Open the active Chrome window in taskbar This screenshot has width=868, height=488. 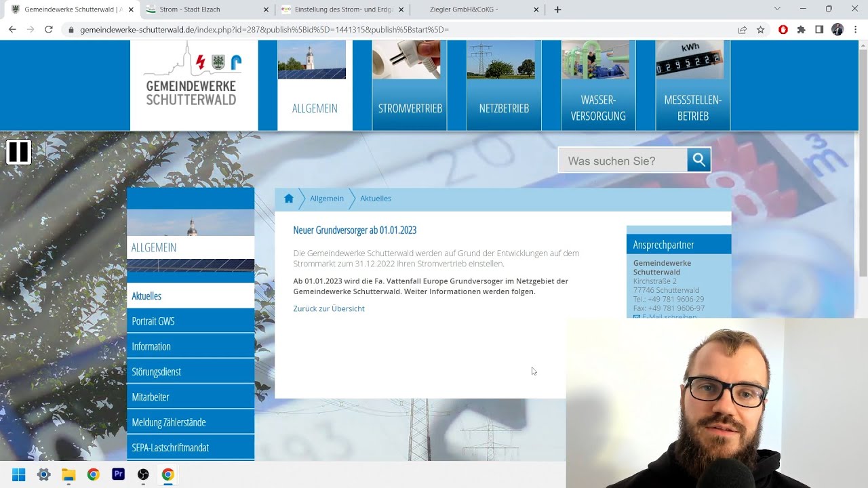pos(168,474)
